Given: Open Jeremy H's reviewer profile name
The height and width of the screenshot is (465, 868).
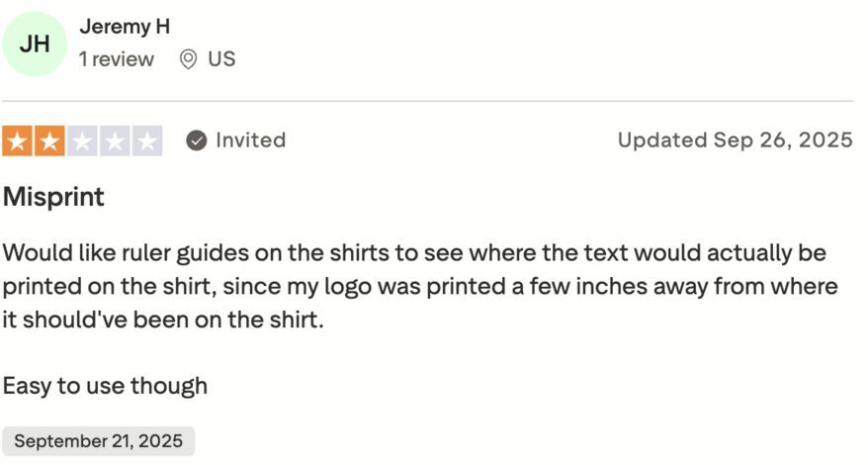Looking at the screenshot, I should point(125,27).
